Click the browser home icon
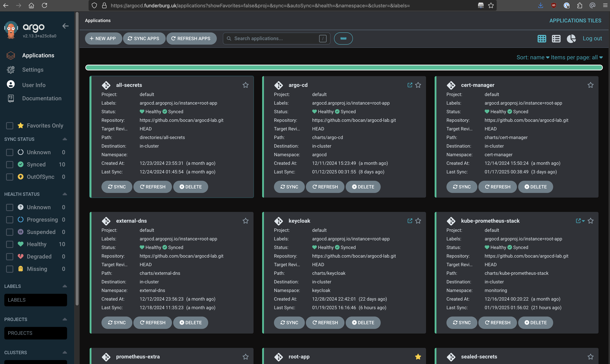Screen dimensions: 610x364 31,5
